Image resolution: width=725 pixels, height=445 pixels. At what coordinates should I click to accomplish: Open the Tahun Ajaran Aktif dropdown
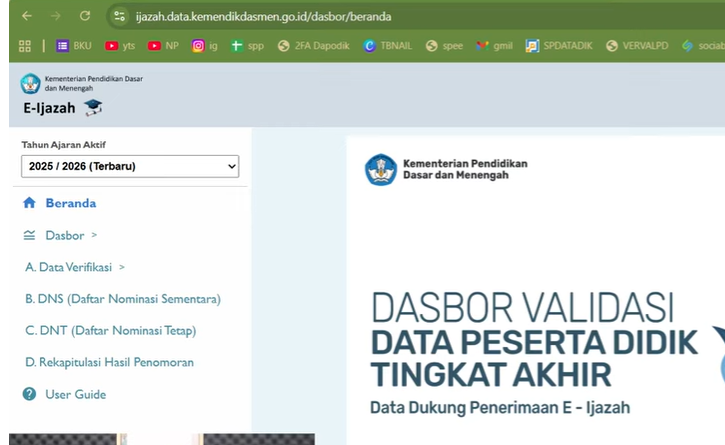point(130,167)
